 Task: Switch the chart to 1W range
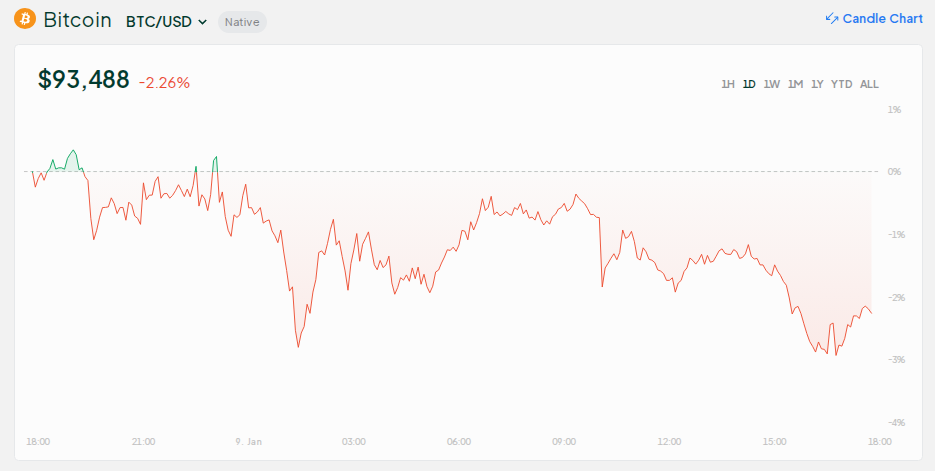pyautogui.click(x=771, y=84)
